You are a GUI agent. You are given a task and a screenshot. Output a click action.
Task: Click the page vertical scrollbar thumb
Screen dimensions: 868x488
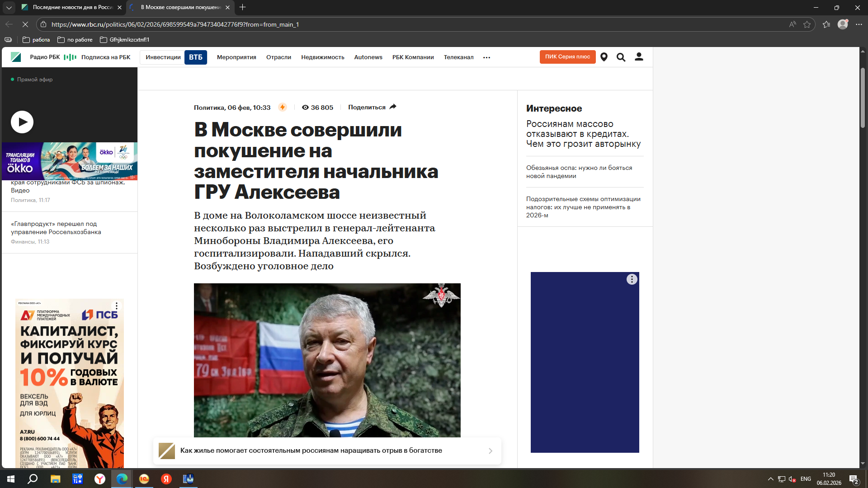click(x=863, y=97)
